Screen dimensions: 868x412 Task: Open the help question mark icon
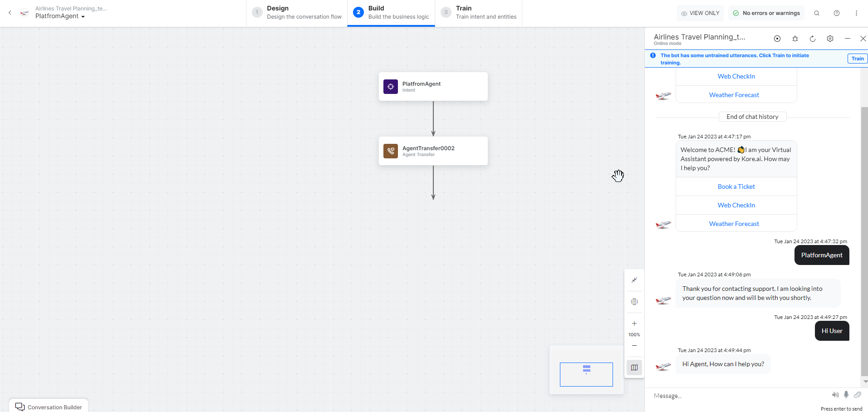[837, 13]
